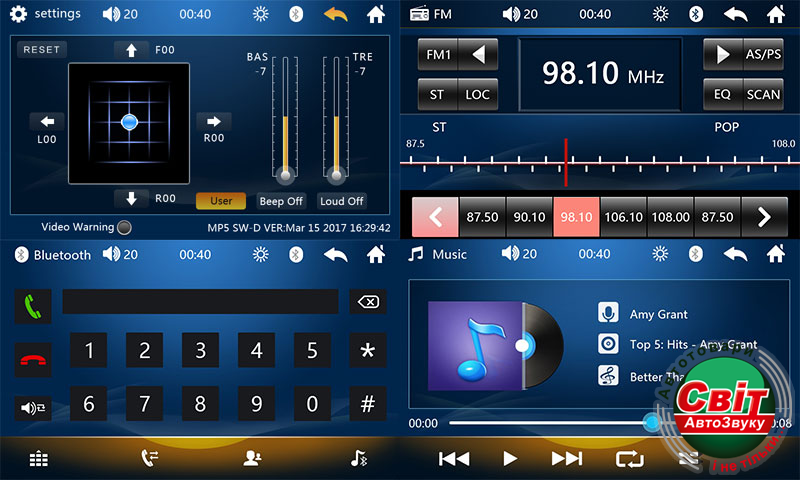Select the 90.10 preset station
Viewport: 800px width, 480px height.
[x=529, y=217]
